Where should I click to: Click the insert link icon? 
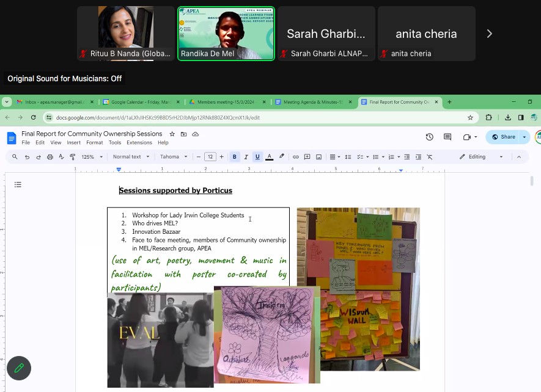(x=296, y=157)
